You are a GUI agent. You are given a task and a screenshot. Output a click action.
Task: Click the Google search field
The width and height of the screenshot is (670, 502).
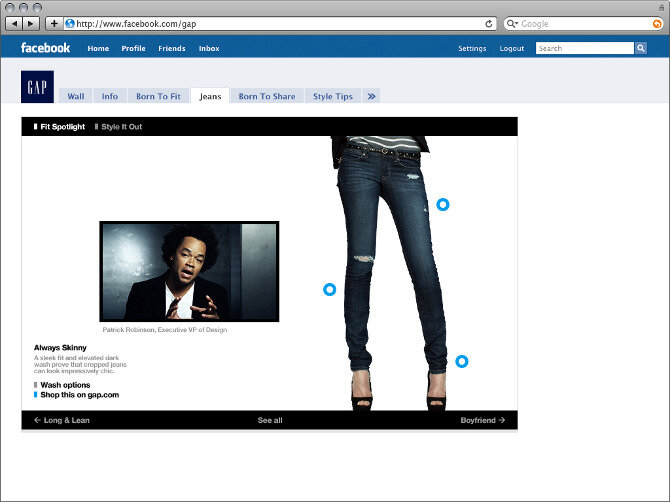583,24
